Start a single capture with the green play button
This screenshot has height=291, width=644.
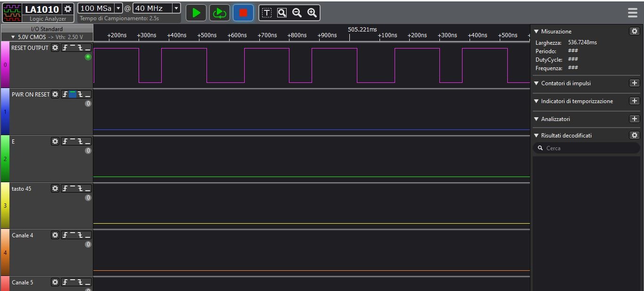tap(196, 13)
